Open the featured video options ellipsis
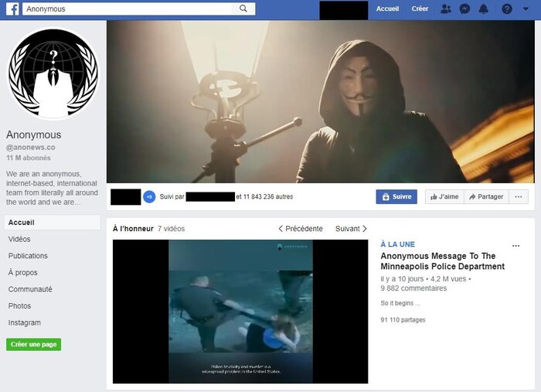 click(x=515, y=246)
